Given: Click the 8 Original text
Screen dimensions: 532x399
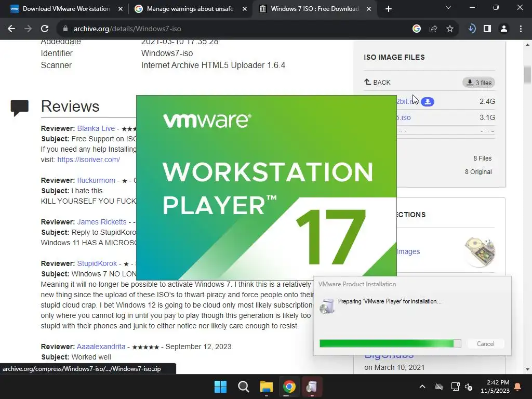Looking at the screenshot, I should tap(478, 171).
